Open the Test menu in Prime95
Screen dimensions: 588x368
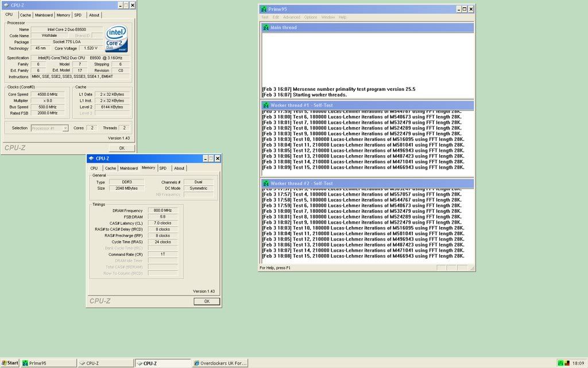pyautogui.click(x=265, y=17)
